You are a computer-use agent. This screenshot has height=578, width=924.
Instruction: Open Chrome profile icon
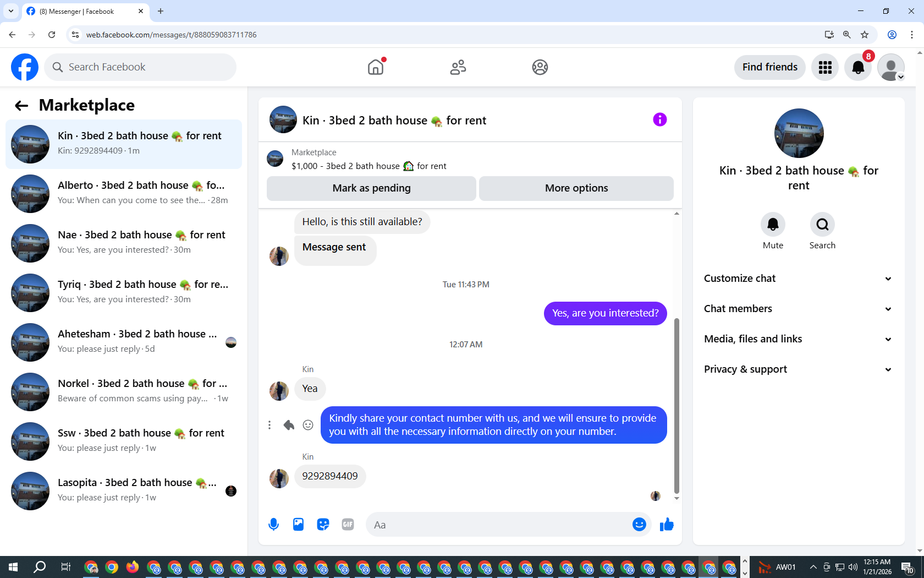892,35
